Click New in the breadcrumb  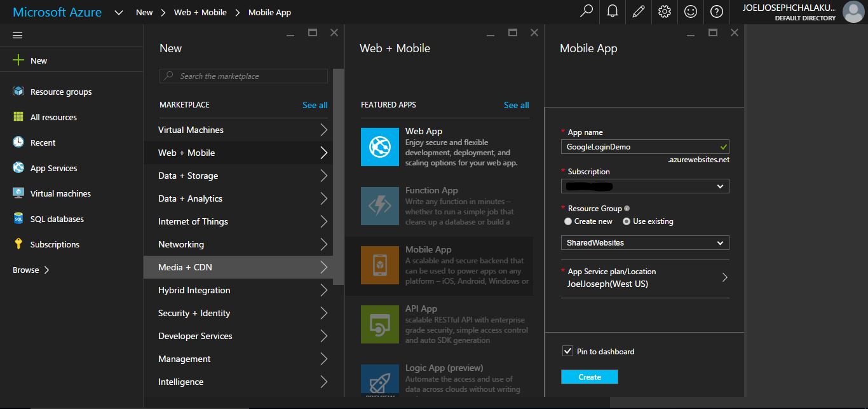click(144, 12)
